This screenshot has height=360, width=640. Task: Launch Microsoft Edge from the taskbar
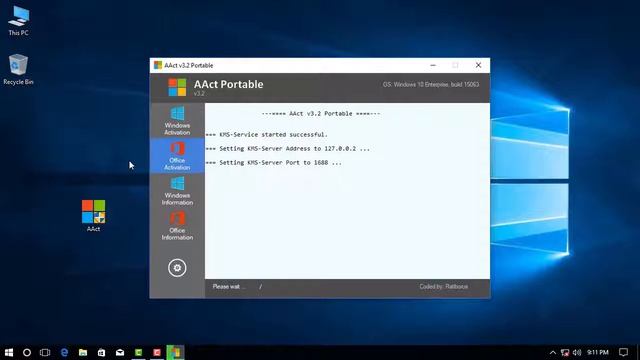64,352
